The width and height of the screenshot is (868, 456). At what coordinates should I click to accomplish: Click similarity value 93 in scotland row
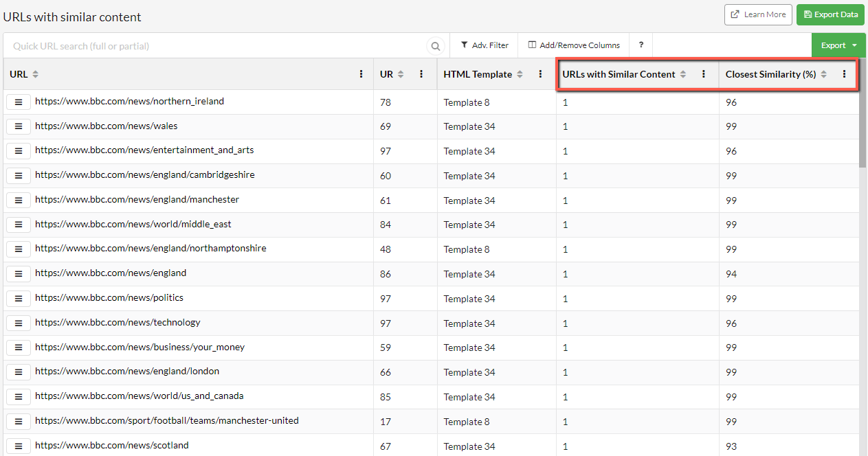(731, 446)
